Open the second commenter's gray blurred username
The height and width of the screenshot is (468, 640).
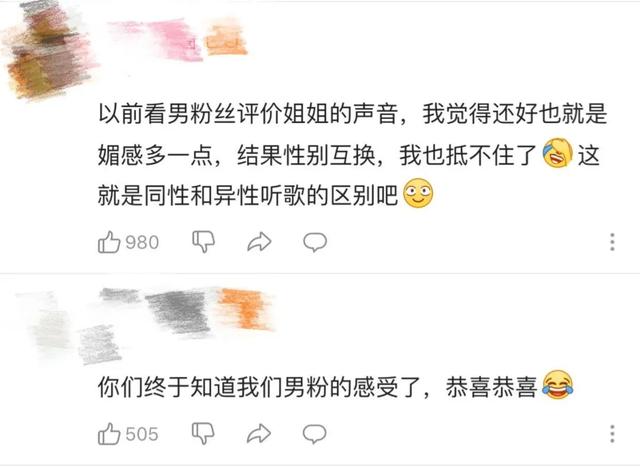[157, 310]
